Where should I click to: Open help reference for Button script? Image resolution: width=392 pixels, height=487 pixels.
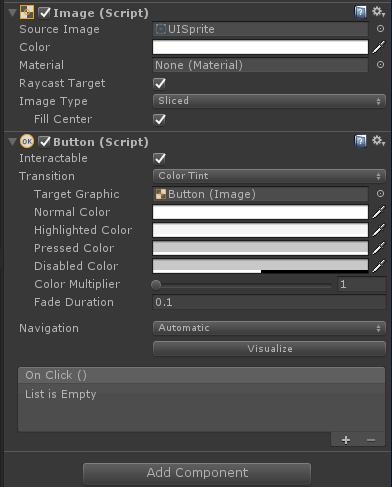[x=360, y=141]
